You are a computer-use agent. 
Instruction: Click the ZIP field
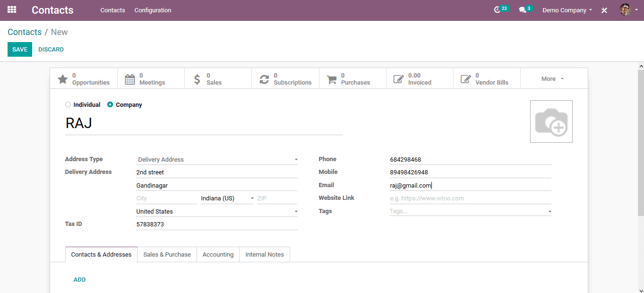[277, 198]
